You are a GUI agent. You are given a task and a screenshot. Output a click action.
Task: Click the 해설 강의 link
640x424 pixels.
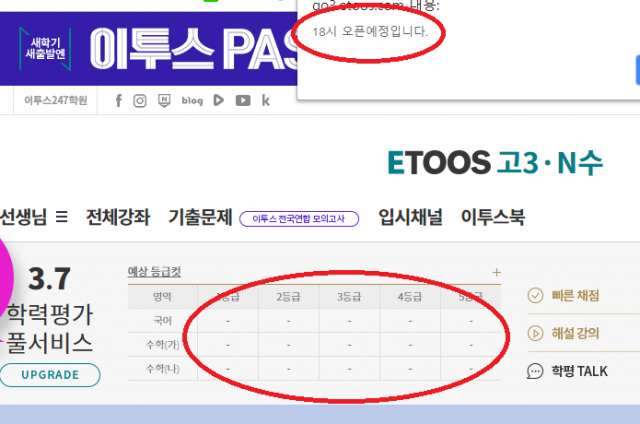click(576, 333)
